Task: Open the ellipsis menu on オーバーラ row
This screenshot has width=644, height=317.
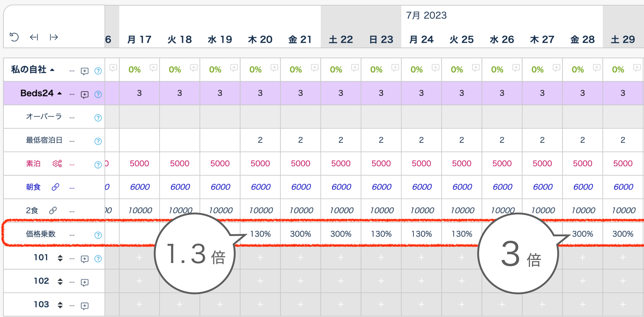Action: [x=72, y=118]
